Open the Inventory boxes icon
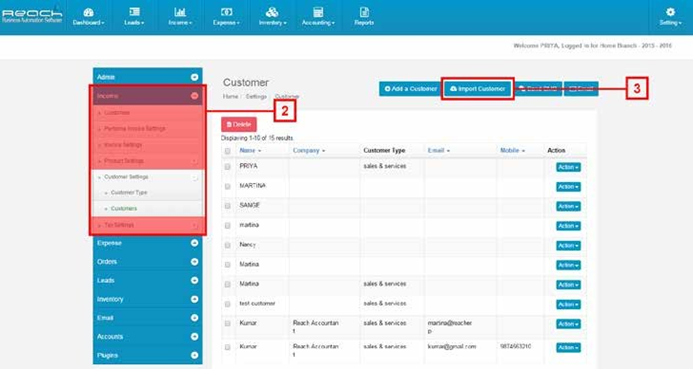Image resolution: width=693 pixels, height=369 pixels. [272, 12]
